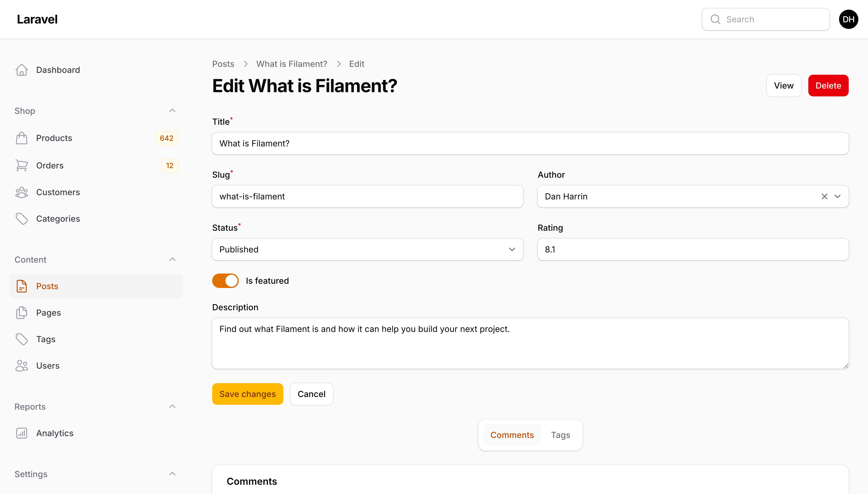The image size is (868, 494).
Task: Toggle the Is featured switch
Action: 225,281
